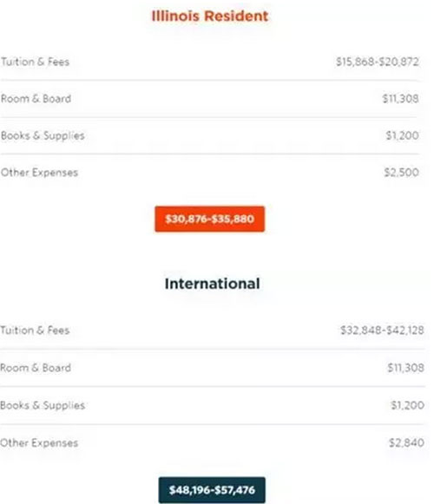
Task: Click International Other Expenses label
Action: (39, 443)
